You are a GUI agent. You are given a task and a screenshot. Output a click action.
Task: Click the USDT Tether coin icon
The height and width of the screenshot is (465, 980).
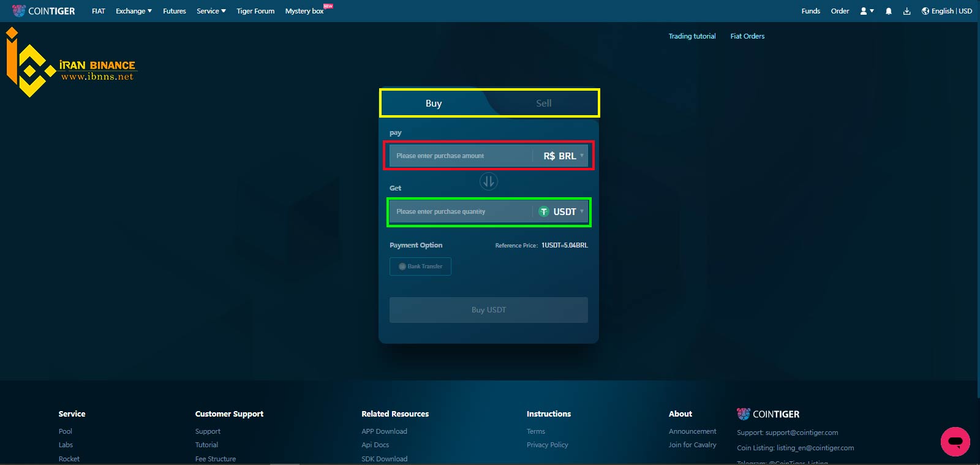(x=543, y=211)
